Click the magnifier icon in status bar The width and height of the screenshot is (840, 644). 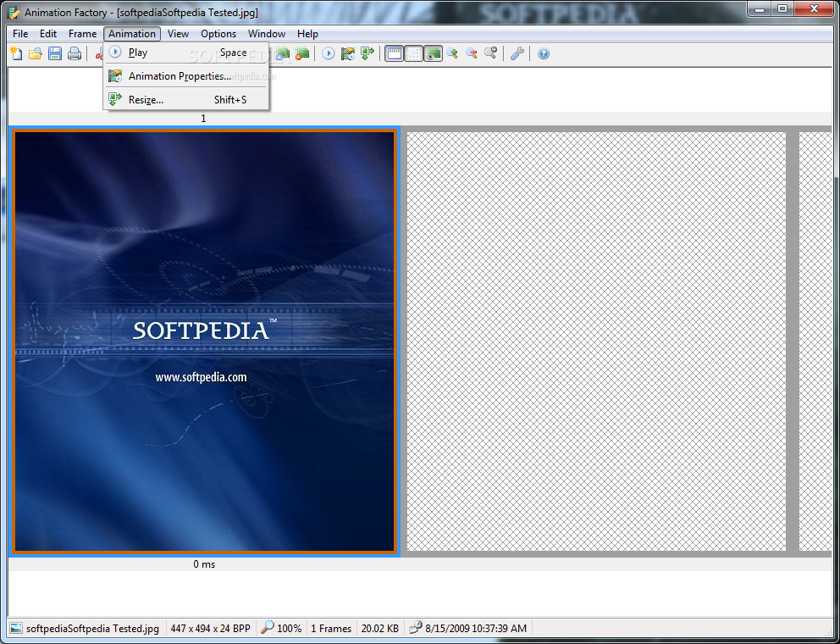click(267, 628)
